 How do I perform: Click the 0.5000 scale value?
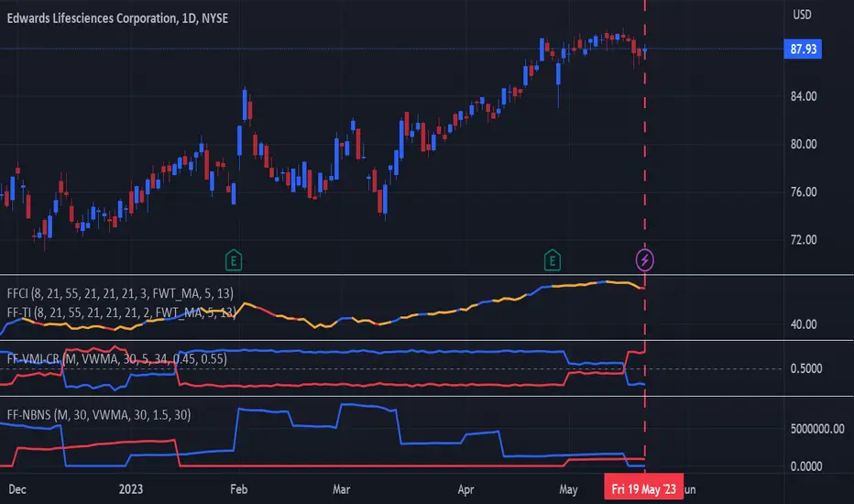tap(806, 369)
